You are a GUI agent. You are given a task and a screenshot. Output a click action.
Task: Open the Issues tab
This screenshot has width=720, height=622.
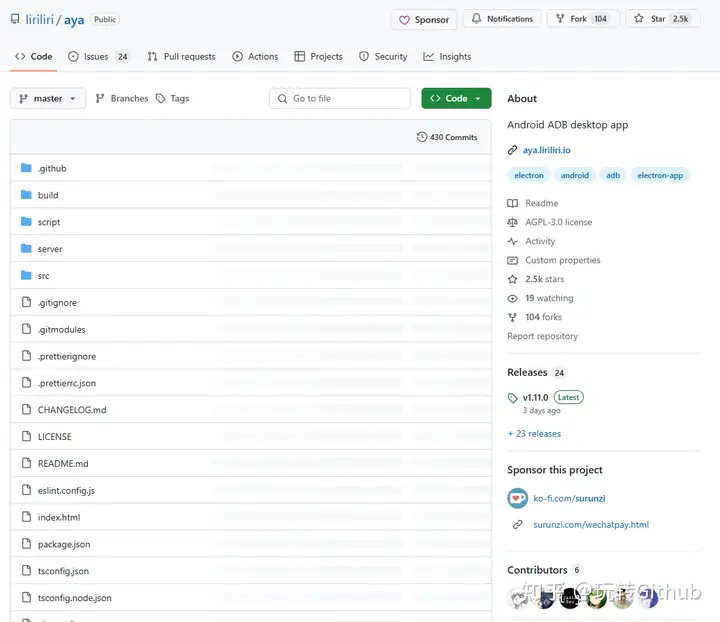click(x=98, y=57)
